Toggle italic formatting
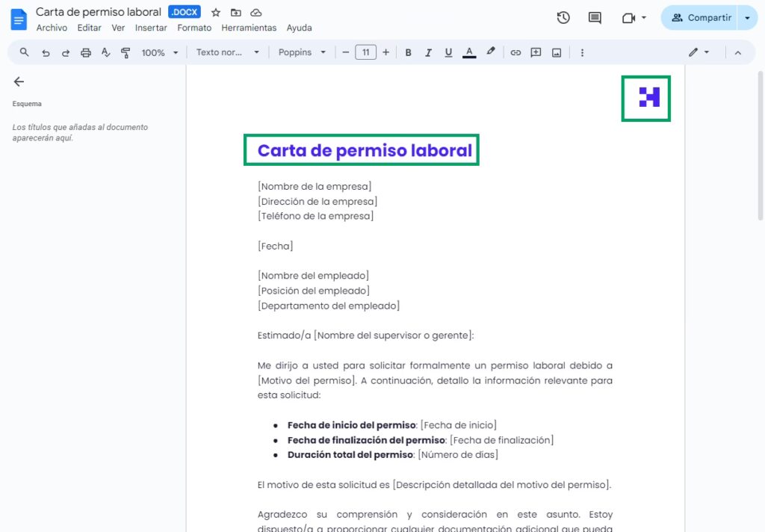765x532 pixels. point(428,53)
